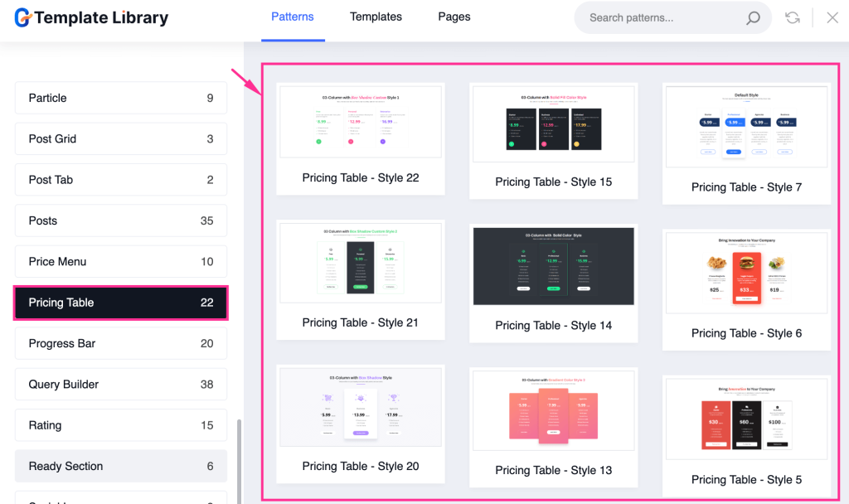Choose the Posts category
The width and height of the screenshot is (849, 504).
(x=121, y=220)
